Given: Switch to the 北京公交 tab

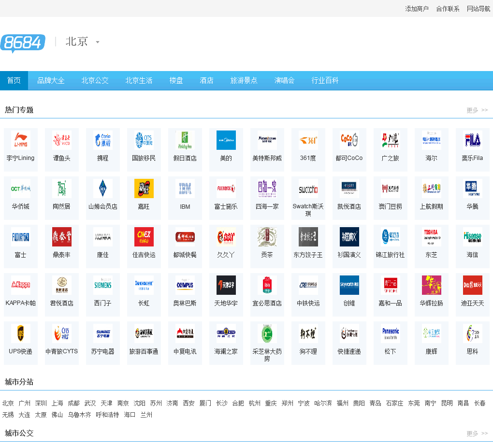Looking at the screenshot, I should [95, 81].
